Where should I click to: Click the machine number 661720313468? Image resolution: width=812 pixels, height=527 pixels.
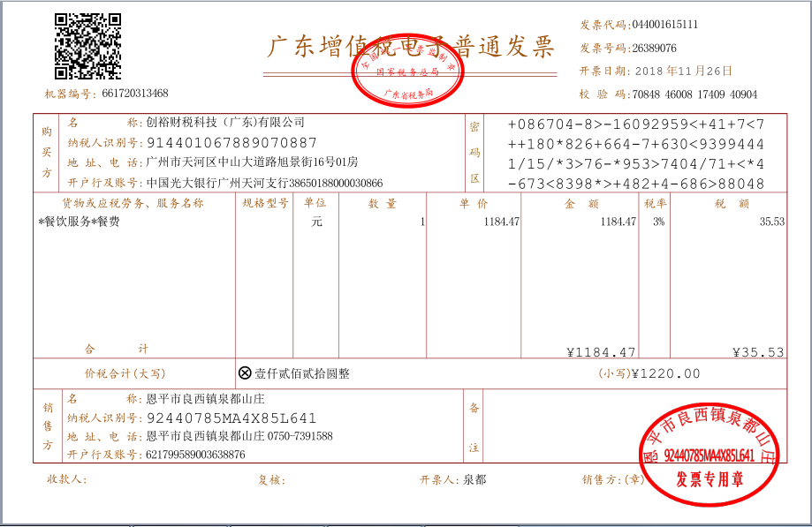(134, 94)
